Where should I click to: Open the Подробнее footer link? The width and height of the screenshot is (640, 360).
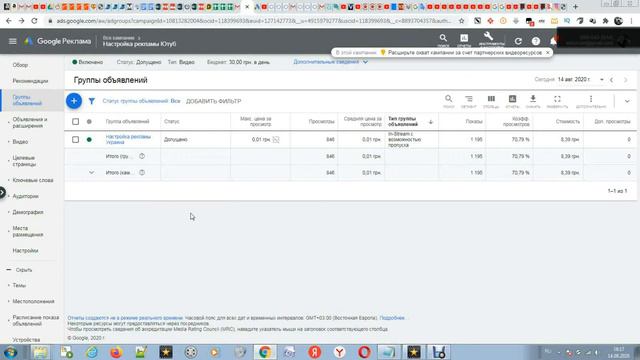click(x=392, y=318)
